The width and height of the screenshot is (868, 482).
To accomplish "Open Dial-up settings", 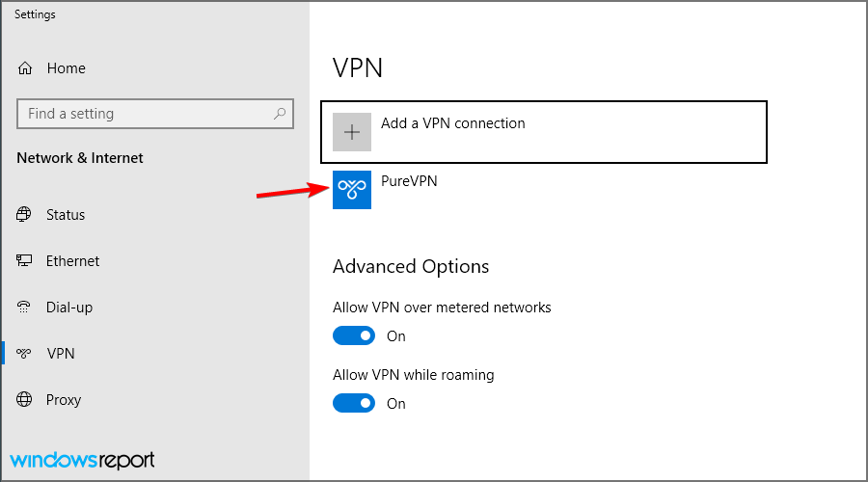I will pyautogui.click(x=68, y=308).
